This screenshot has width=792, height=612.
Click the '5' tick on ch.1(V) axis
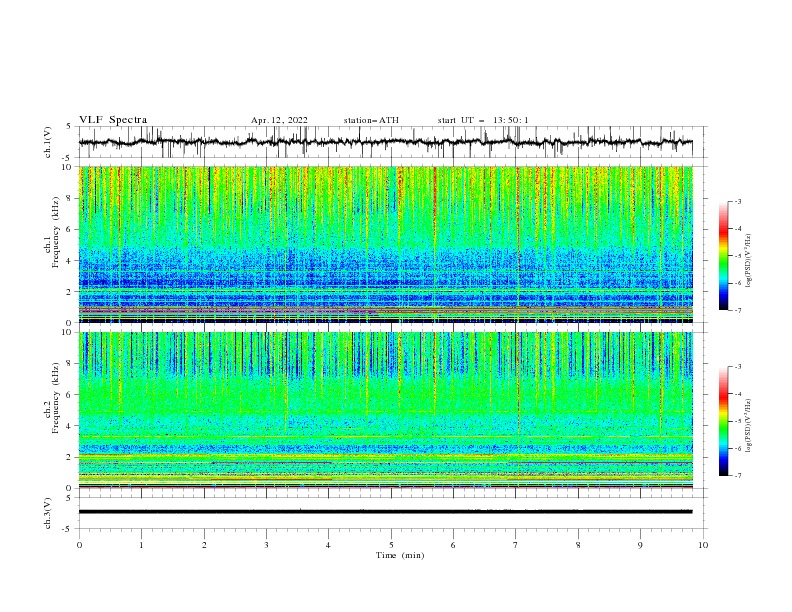tap(69, 127)
